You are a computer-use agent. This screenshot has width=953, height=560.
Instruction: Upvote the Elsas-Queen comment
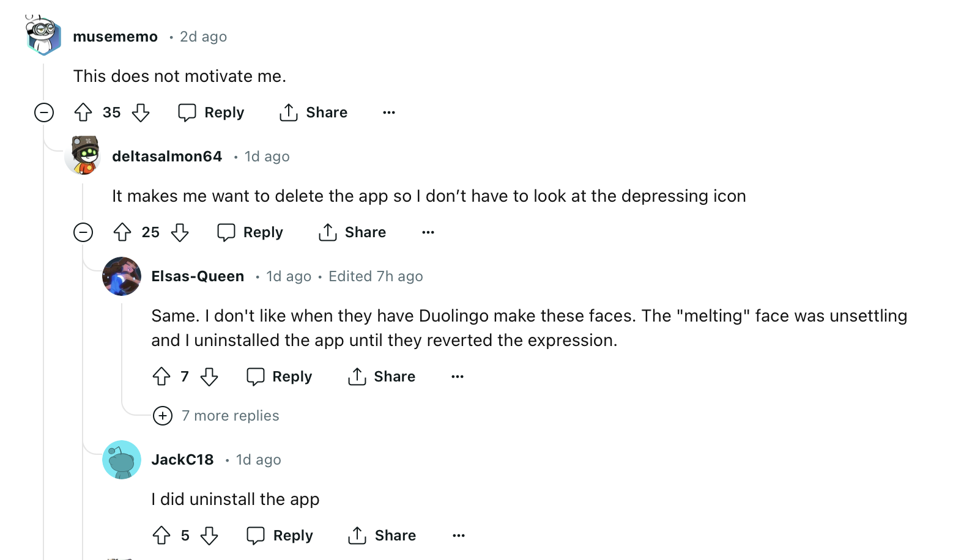tap(161, 377)
